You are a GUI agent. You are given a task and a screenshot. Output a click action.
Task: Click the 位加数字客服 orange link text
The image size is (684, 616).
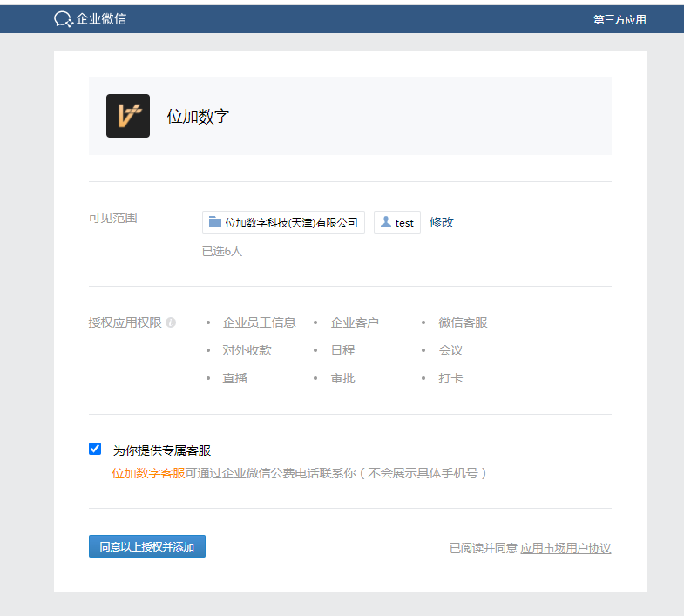click(x=148, y=473)
